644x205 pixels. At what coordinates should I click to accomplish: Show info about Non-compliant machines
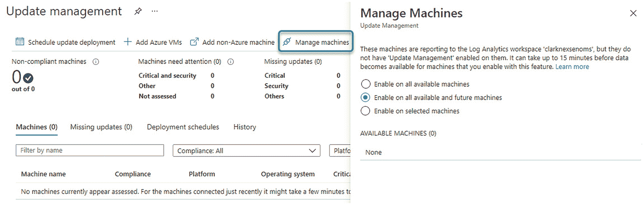96,62
